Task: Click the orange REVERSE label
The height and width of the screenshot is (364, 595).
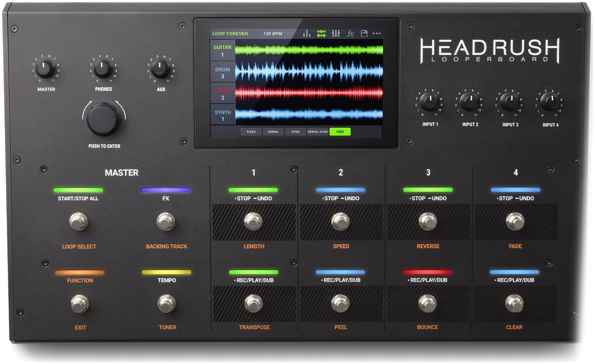Action: pos(428,246)
